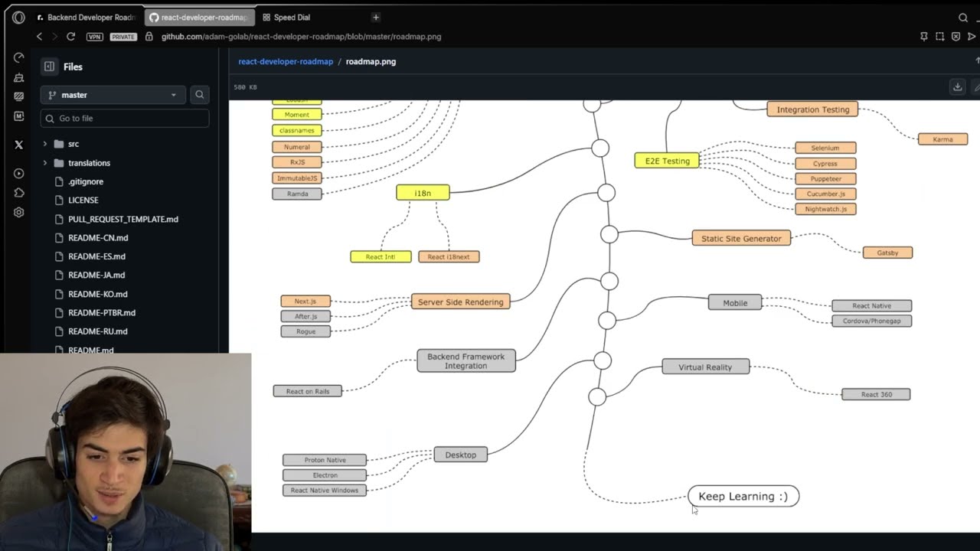Click the 'Gatsby' node
980x551 pixels.
(x=887, y=253)
